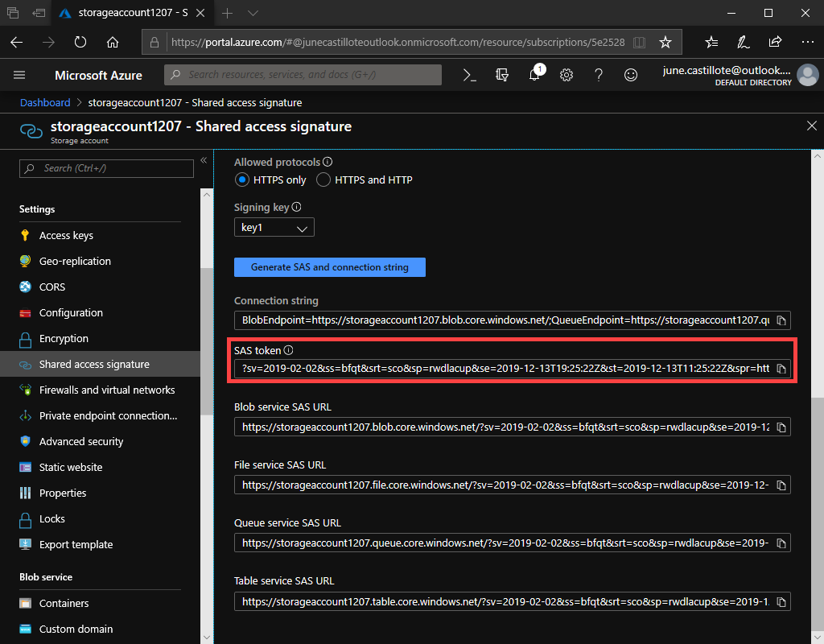Copy the Blob service SAS URL
Image resolution: width=824 pixels, height=644 pixels.
tap(781, 427)
